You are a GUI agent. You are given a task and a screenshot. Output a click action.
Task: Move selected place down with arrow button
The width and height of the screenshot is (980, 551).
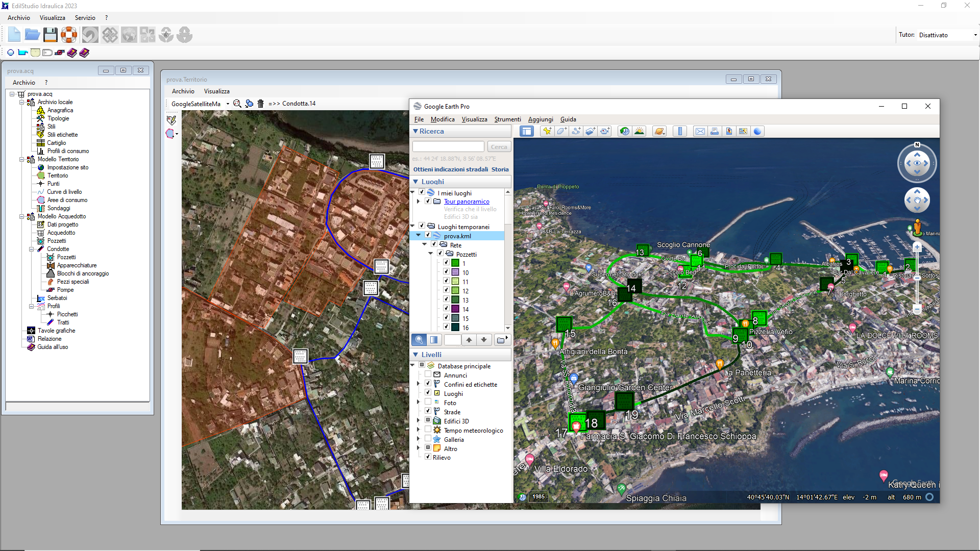pos(484,340)
